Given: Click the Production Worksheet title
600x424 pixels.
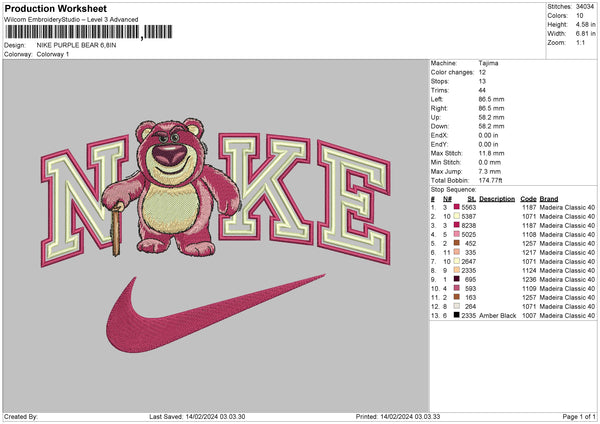Looking at the screenshot, I should click(x=55, y=8).
